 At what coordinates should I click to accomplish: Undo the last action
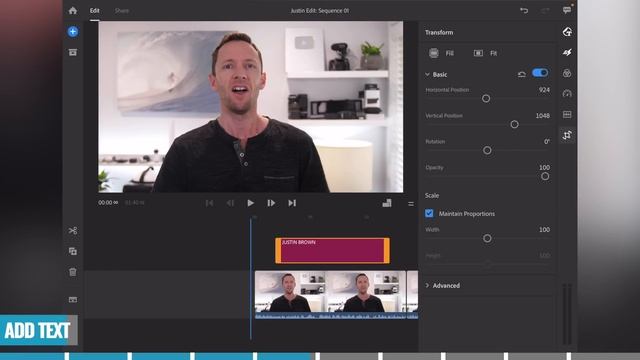click(524, 11)
